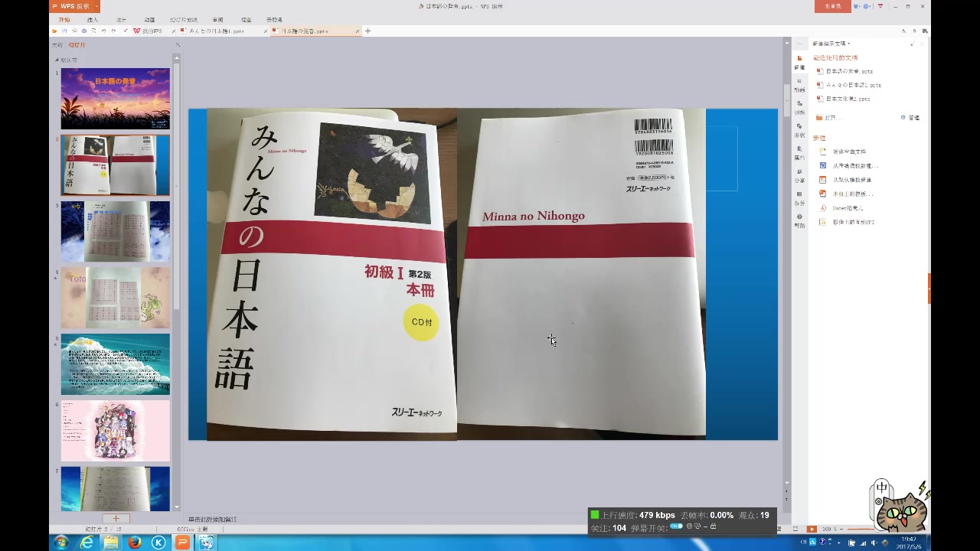This screenshot has height=551, width=980.
Task: Click the blue K app taskbar icon
Action: click(x=158, y=543)
